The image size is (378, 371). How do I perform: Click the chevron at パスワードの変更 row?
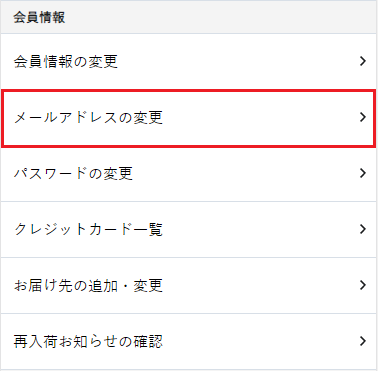tap(363, 173)
